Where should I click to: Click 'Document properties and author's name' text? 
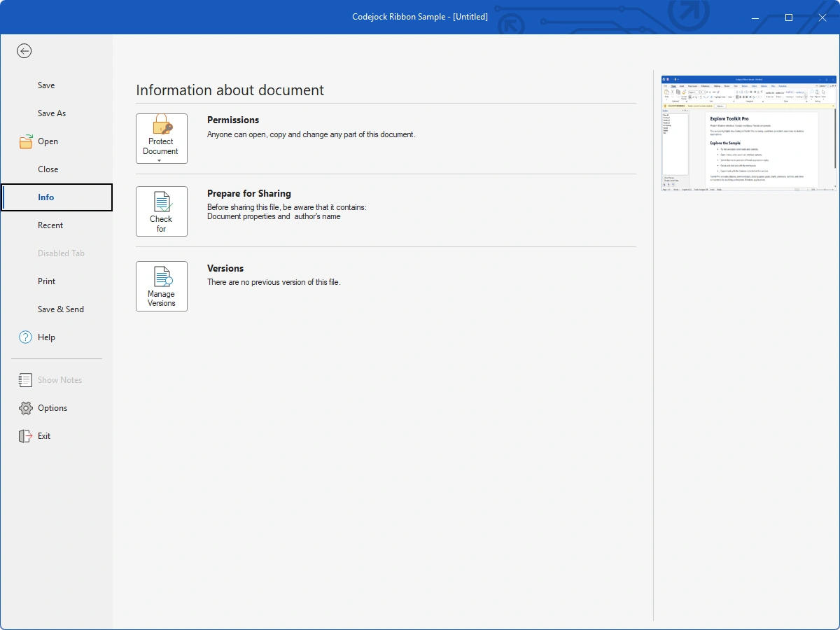[x=274, y=217]
